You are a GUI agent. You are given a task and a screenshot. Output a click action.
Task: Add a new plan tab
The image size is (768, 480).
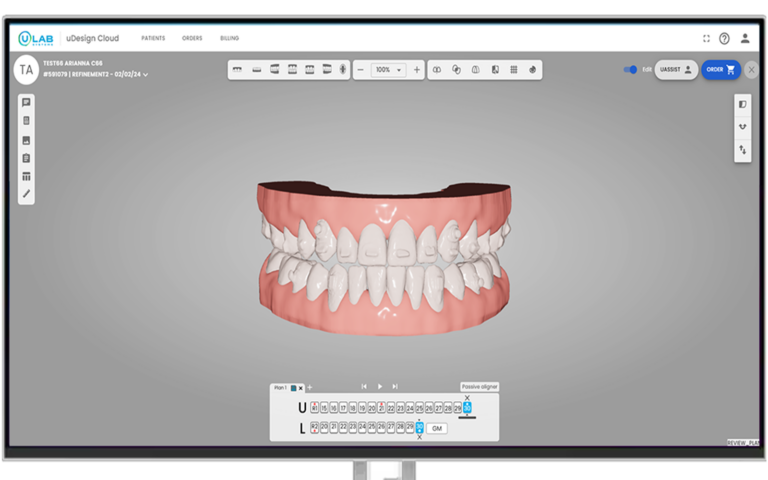(310, 388)
